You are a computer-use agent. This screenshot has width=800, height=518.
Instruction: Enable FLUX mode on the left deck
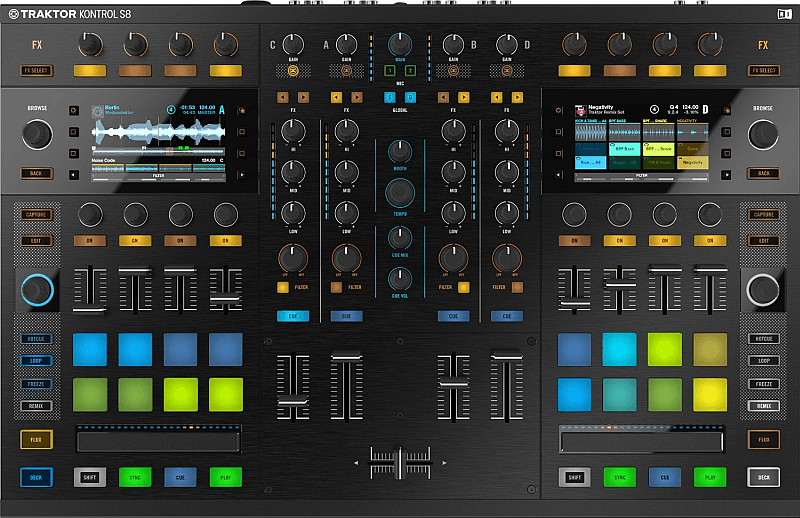click(x=36, y=439)
